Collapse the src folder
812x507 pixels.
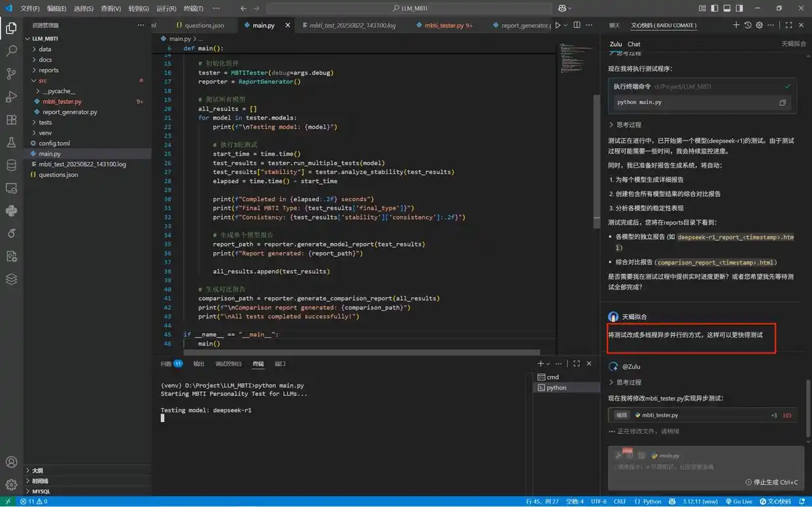point(42,80)
